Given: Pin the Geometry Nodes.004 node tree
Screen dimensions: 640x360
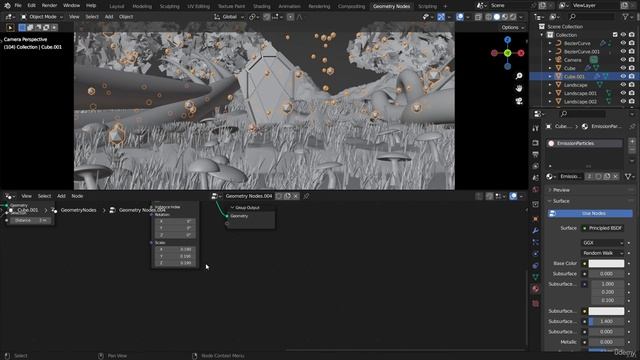Looking at the screenshot, I should click(x=306, y=196).
